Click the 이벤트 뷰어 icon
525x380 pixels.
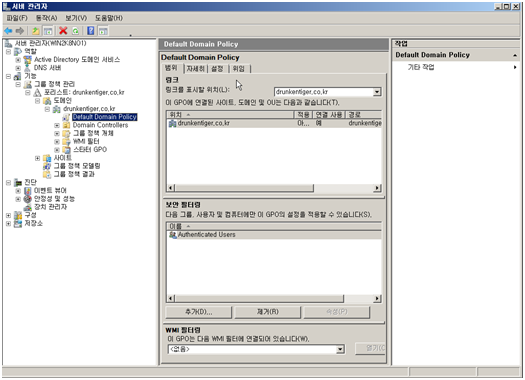point(28,191)
